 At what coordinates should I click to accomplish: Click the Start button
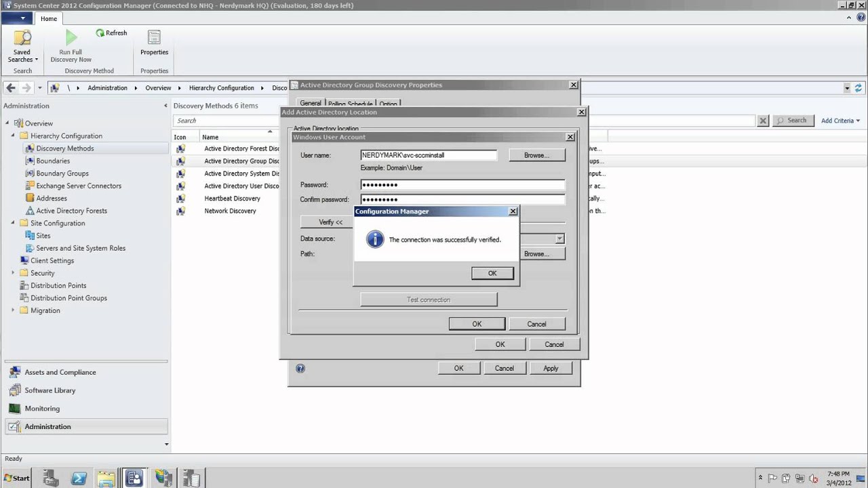[18, 478]
